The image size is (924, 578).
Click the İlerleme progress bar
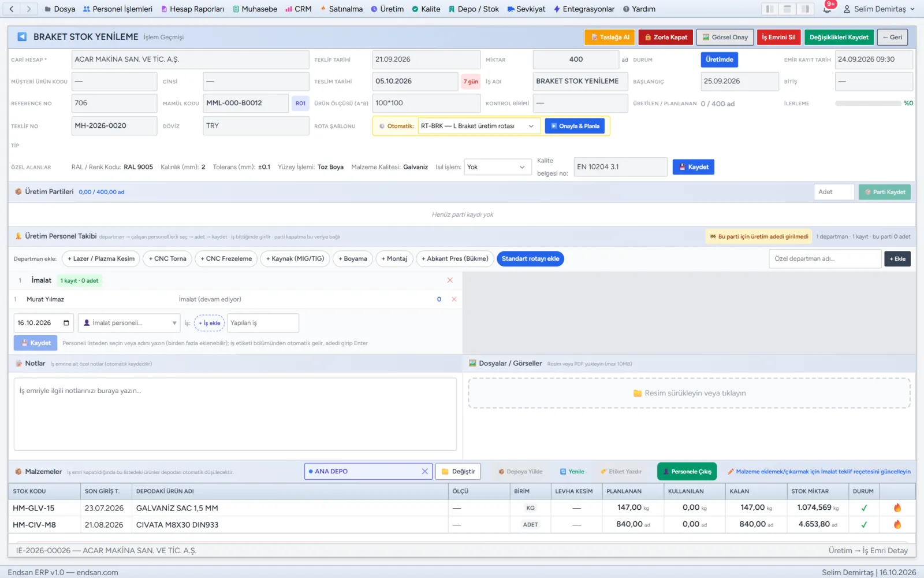(x=868, y=103)
